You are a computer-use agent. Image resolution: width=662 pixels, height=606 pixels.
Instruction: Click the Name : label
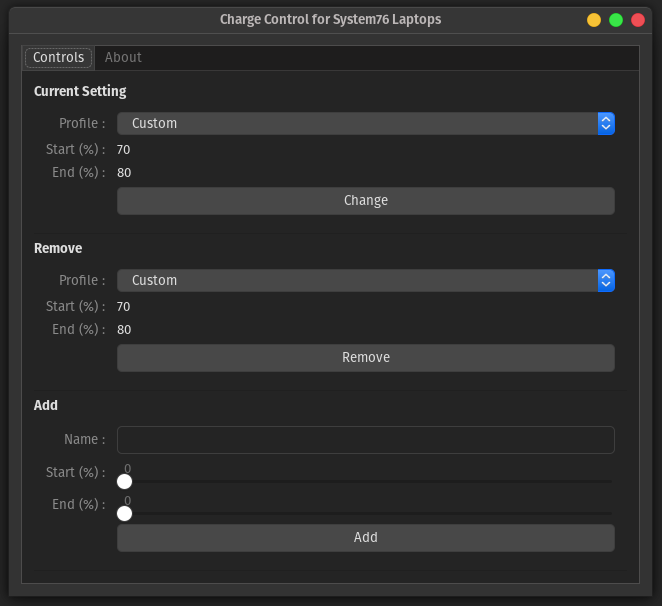tap(84, 440)
